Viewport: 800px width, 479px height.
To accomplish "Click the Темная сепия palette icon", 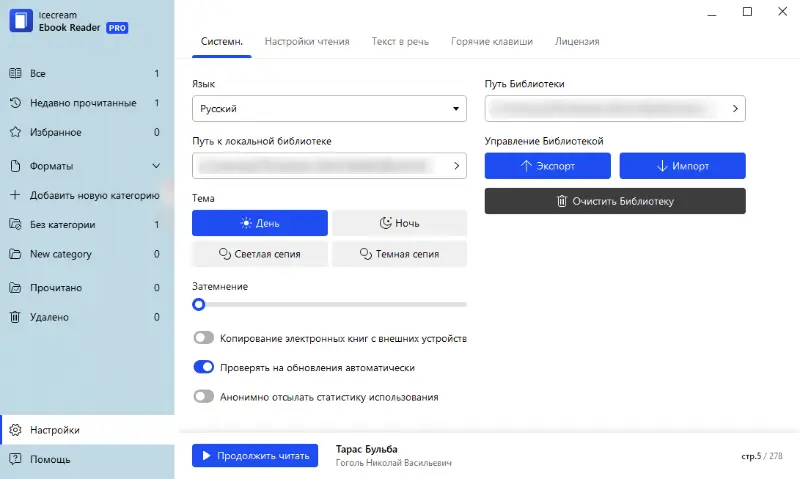I will click(366, 254).
